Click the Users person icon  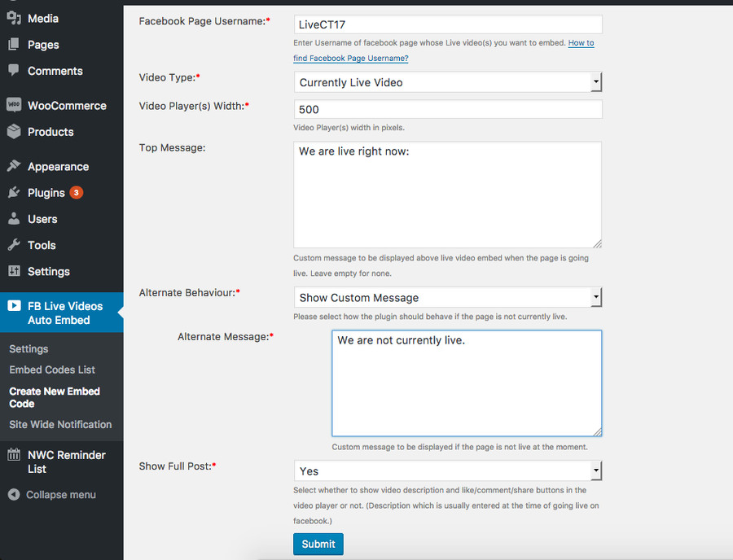[14, 219]
